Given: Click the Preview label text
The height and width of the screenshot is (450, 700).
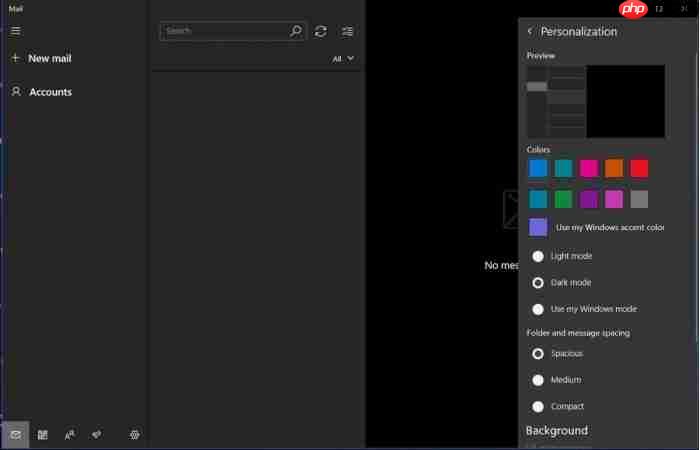Looking at the screenshot, I should pyautogui.click(x=541, y=56).
